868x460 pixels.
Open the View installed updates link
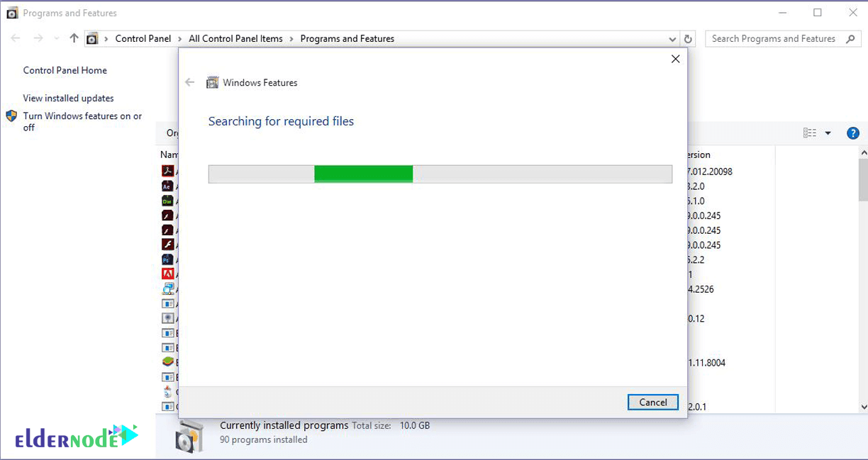[x=68, y=98]
